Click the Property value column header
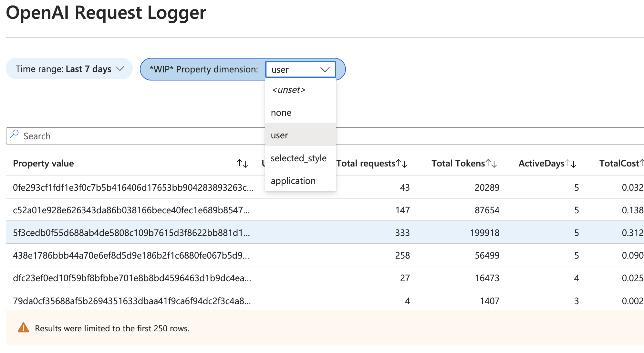The width and height of the screenshot is (644, 353). [43, 164]
